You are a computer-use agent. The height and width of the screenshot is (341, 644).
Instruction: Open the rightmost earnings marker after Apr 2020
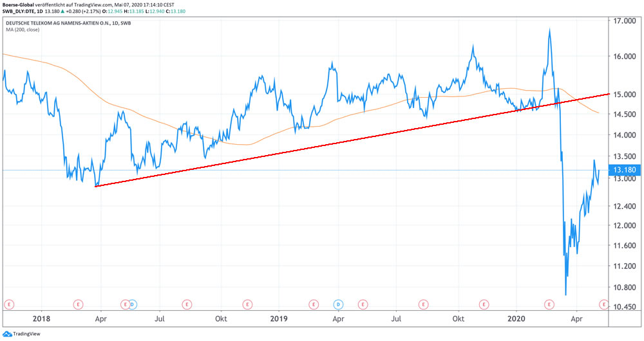point(603,304)
